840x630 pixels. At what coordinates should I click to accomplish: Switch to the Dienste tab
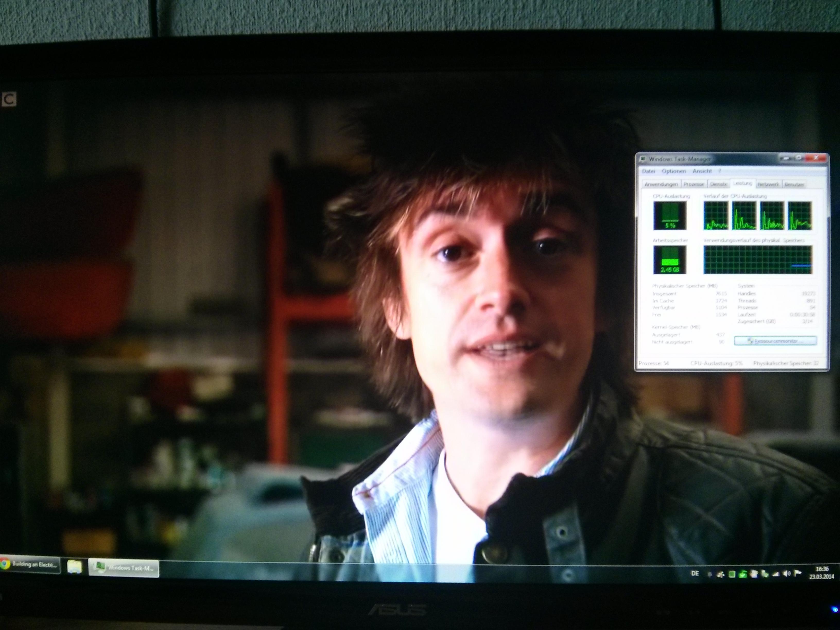[x=718, y=184]
